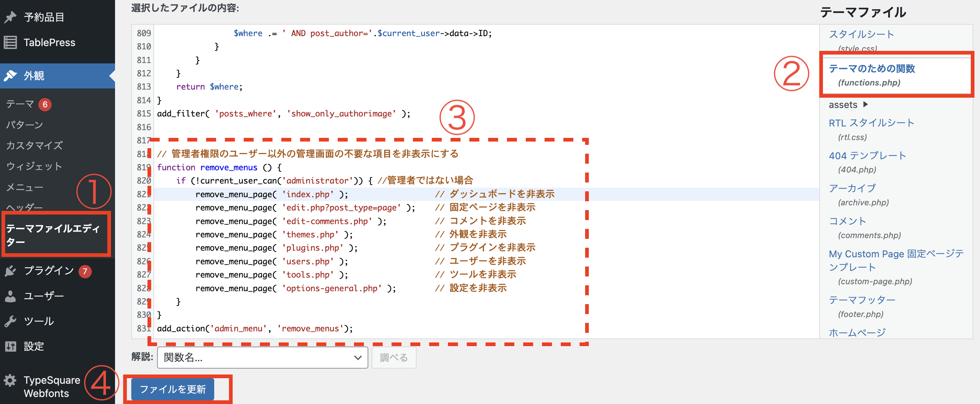Image resolution: width=980 pixels, height=404 pixels.
Task: Click the 調べる lookup button
Action: coord(393,357)
